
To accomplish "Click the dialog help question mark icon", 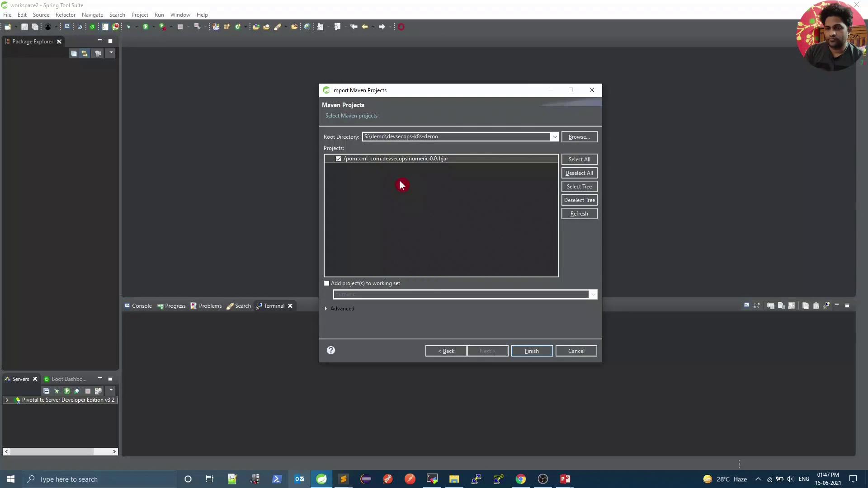I will [331, 351].
